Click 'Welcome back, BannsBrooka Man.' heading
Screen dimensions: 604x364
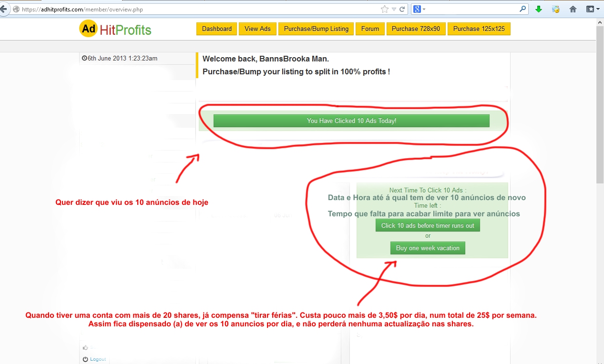266,59
